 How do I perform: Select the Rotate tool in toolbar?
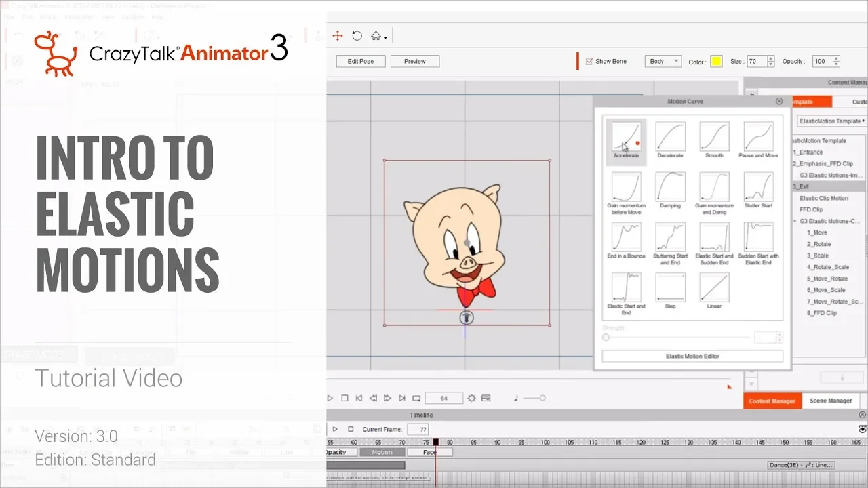pos(357,36)
